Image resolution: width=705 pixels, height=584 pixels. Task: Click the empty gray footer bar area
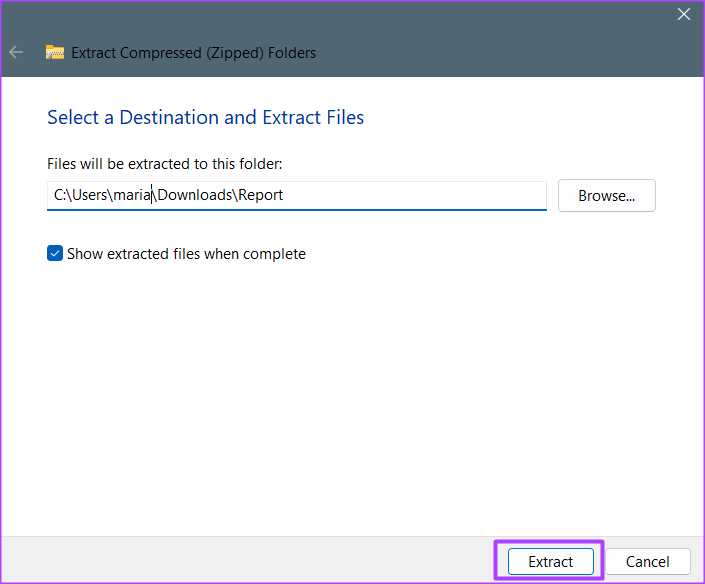(247, 560)
